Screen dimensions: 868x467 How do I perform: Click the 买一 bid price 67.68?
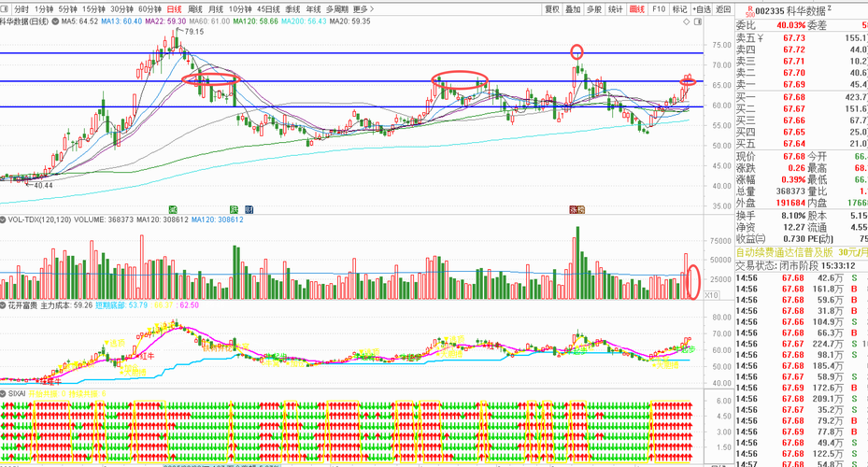[x=794, y=97]
